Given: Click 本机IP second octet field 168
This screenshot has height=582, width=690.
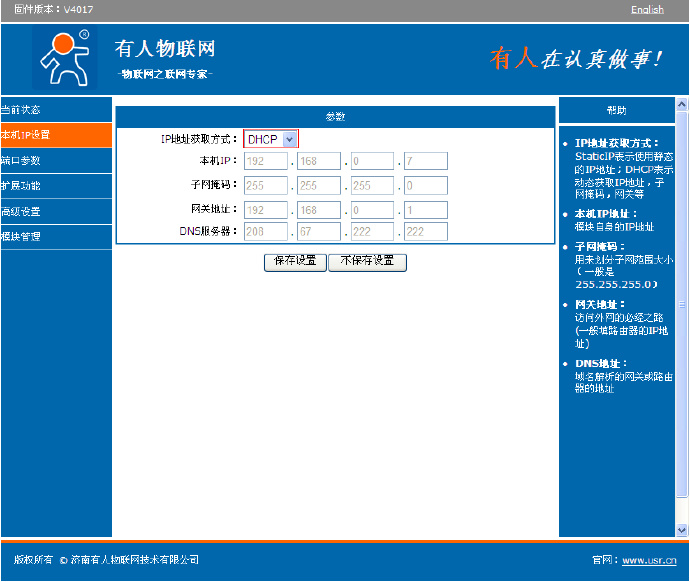Looking at the screenshot, I should click(319, 161).
